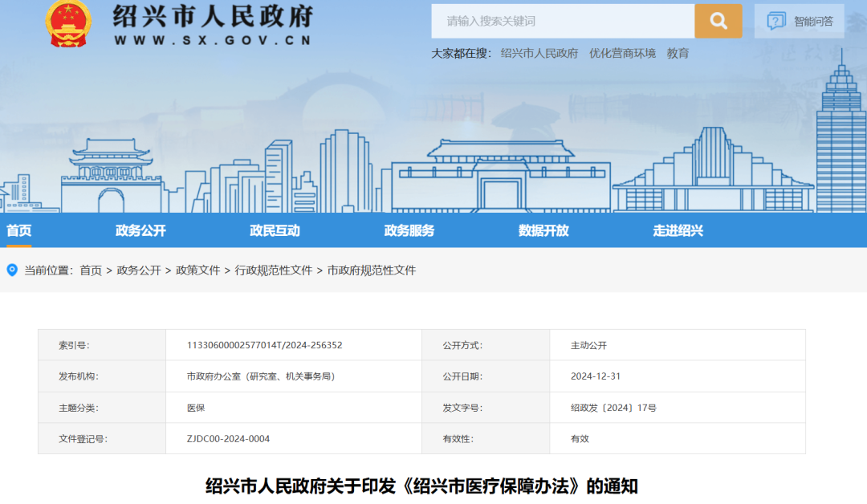This screenshot has width=867, height=504.
Task: Click the 教育 hot search link
Action: [678, 54]
